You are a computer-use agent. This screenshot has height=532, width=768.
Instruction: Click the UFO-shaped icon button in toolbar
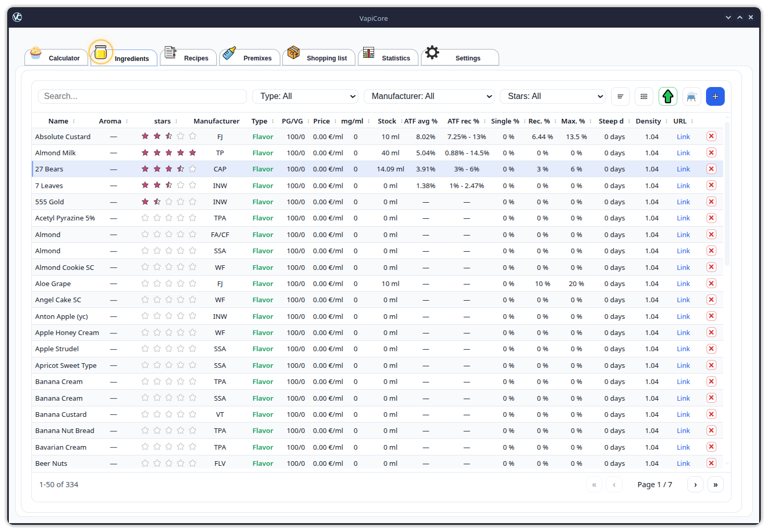691,96
